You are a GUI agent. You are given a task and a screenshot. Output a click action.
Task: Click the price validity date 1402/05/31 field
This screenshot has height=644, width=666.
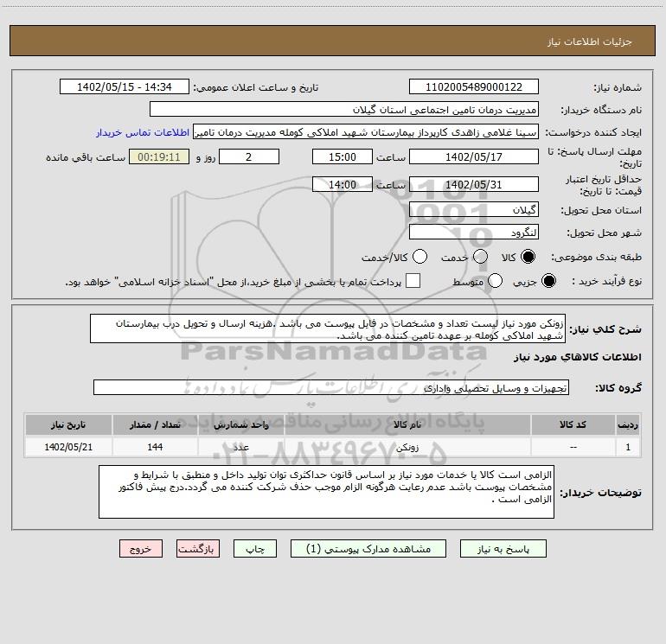click(474, 185)
